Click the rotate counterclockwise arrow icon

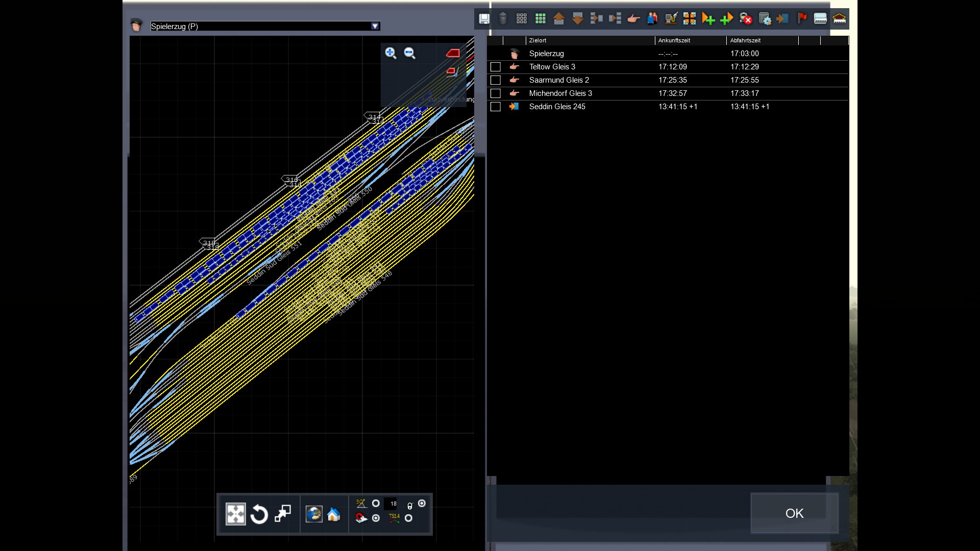click(259, 514)
